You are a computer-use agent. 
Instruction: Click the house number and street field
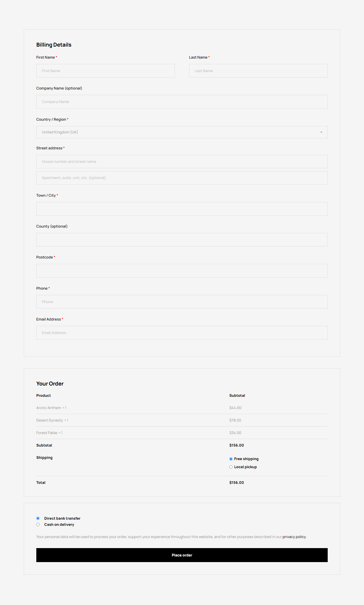(x=182, y=162)
